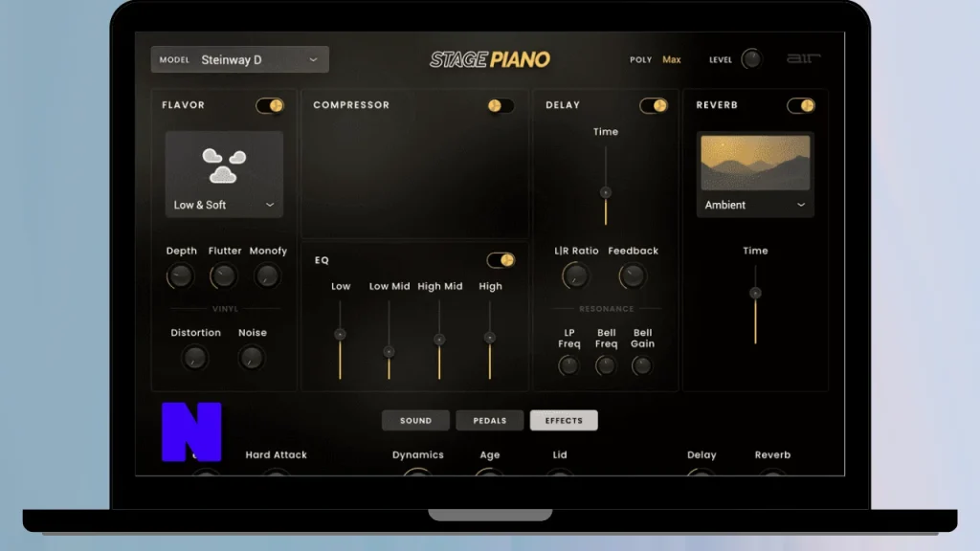Click the Stage Piano title logo
The height and width of the screenshot is (551, 980).
click(490, 59)
